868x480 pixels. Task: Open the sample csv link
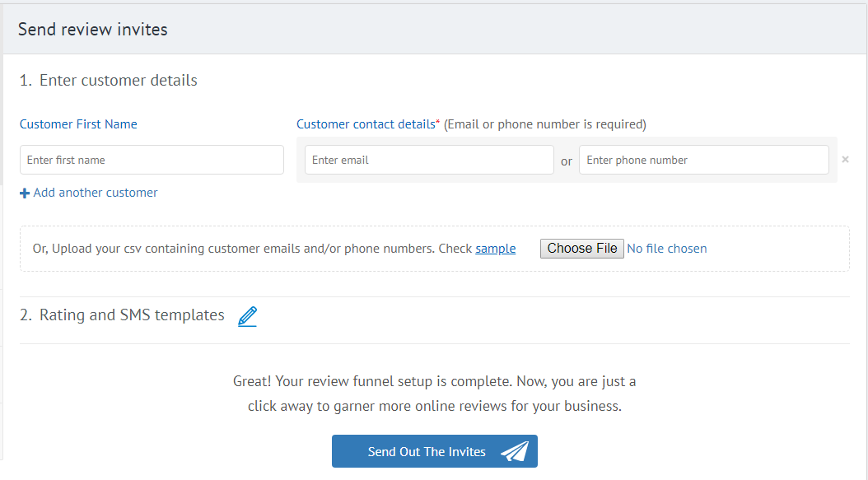(496, 249)
